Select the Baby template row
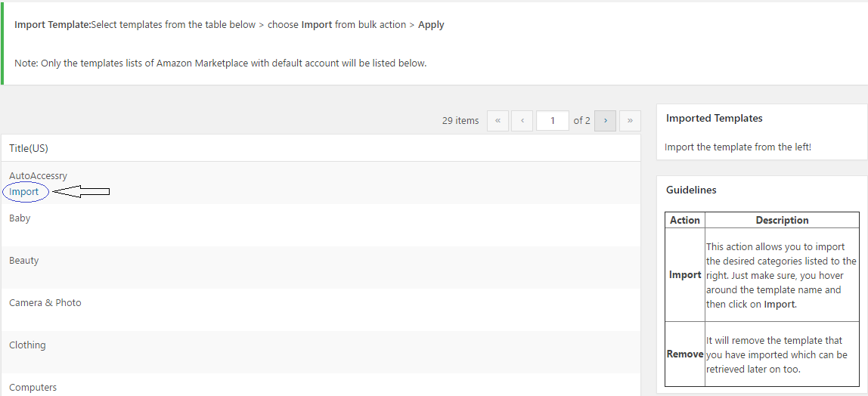The height and width of the screenshot is (396, 868). coord(321,225)
